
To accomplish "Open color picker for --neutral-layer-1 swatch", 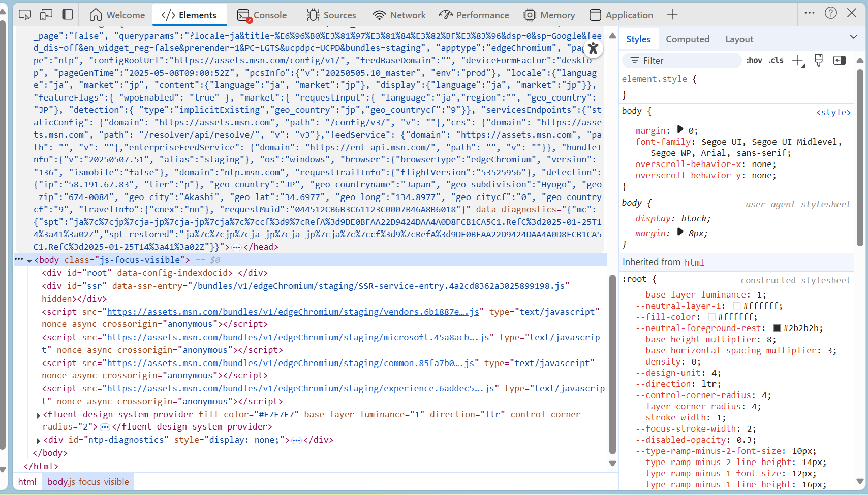I will (x=737, y=306).
